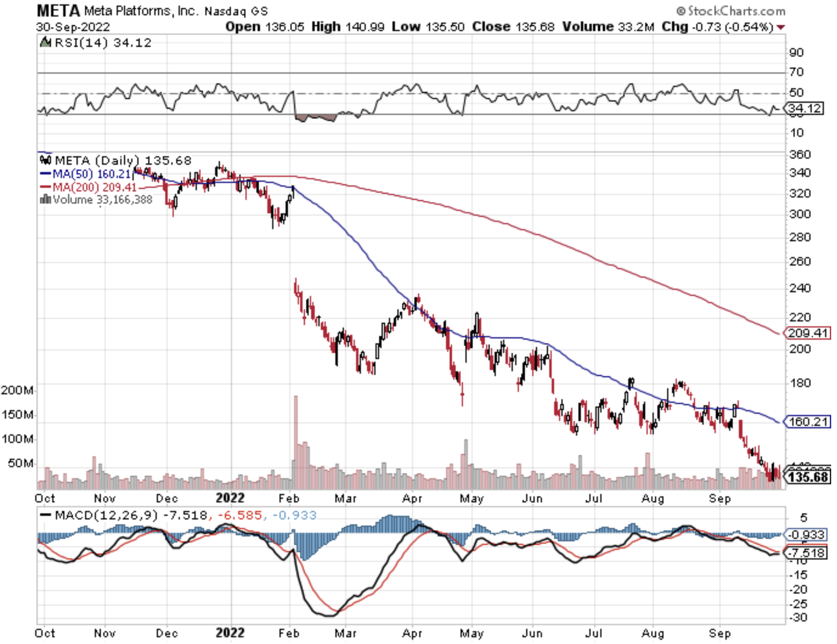The image size is (837, 644).
Task: Click the 240 price axis label
Action: [x=800, y=288]
